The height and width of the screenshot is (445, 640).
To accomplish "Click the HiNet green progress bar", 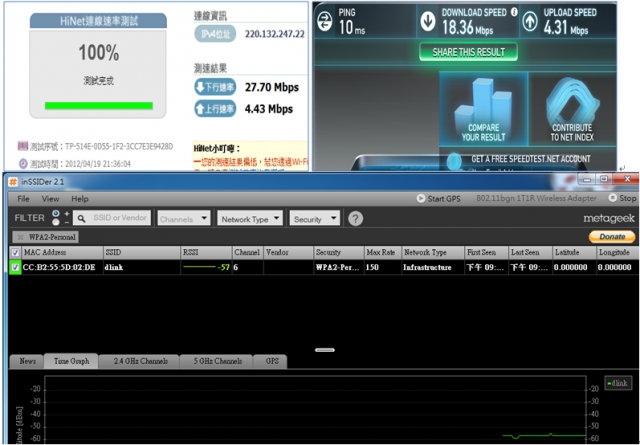I will click(x=99, y=106).
